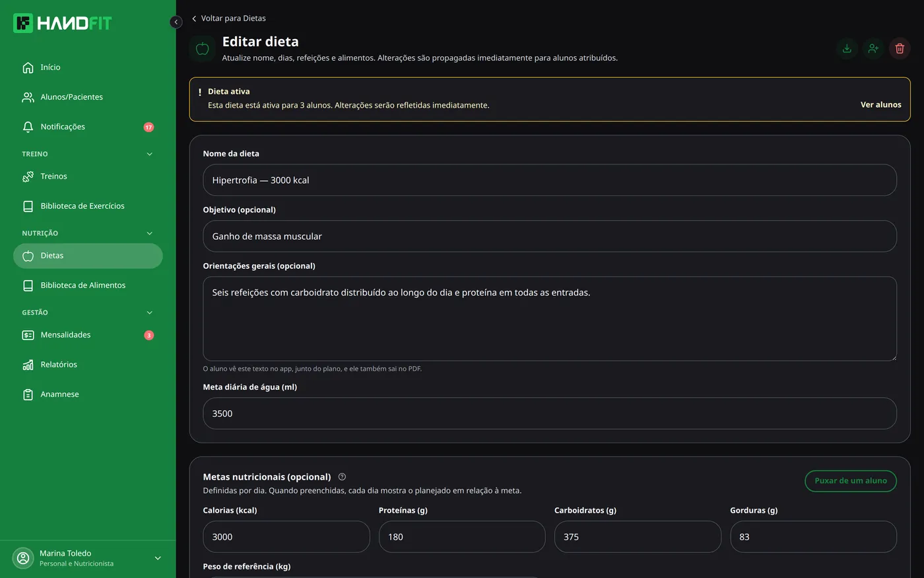Viewport: 924px width, 578px height.
Task: Open Relatórios from the sidebar
Action: [88, 365]
